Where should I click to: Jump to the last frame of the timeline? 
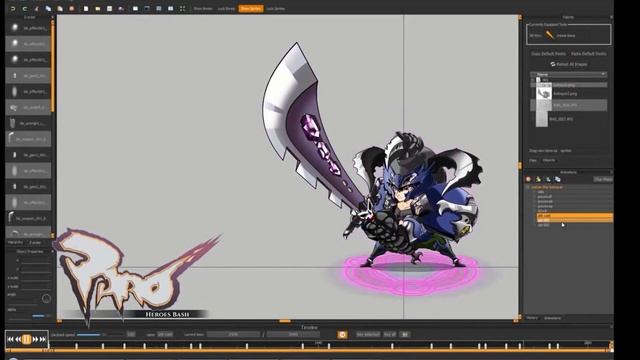(x=43, y=339)
